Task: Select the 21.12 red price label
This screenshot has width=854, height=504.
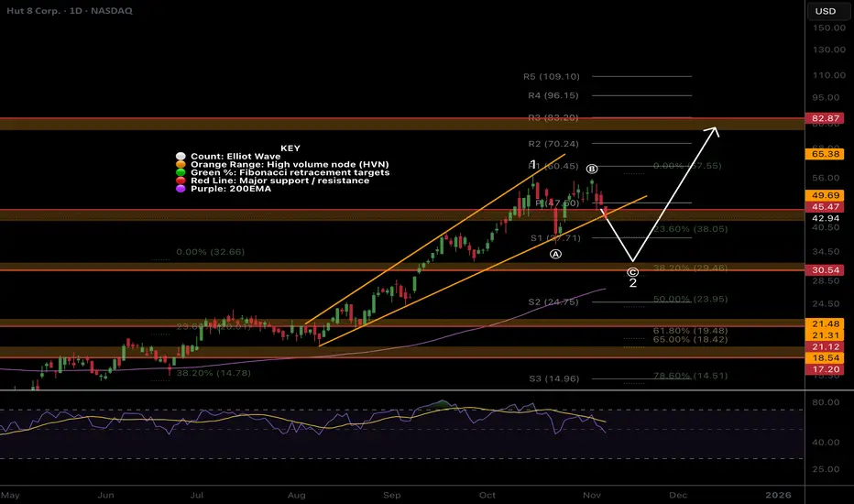Action: [x=825, y=346]
